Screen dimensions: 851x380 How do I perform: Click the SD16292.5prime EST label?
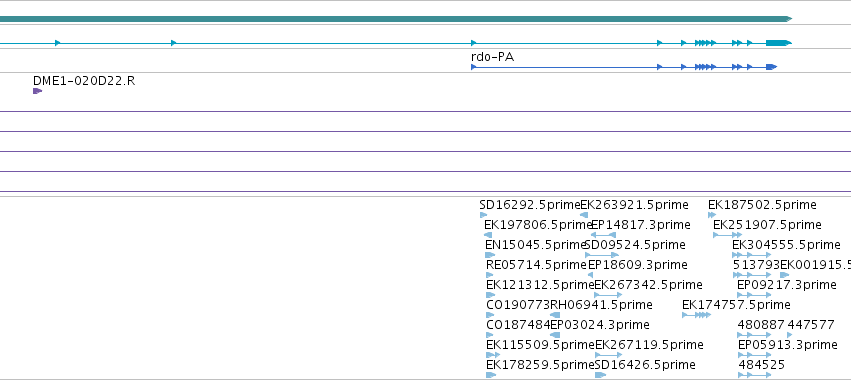[x=530, y=205]
